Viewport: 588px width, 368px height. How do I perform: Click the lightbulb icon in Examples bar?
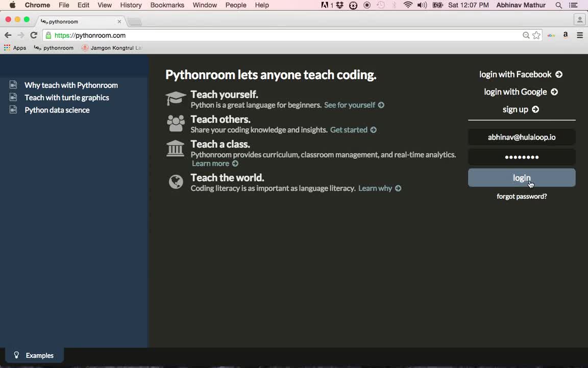[x=16, y=355]
